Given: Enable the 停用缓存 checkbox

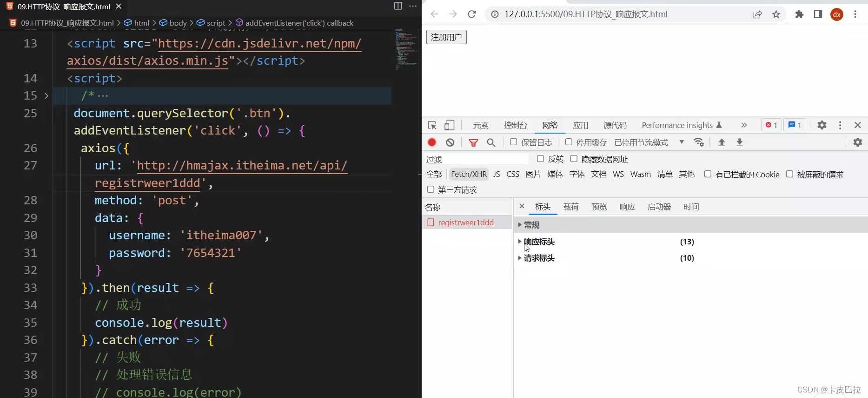Looking at the screenshot, I should coord(569,142).
